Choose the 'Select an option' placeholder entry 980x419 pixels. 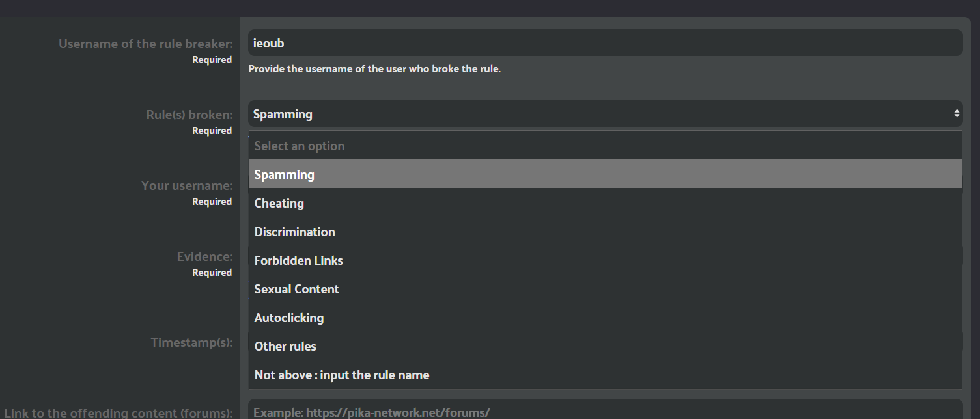[x=605, y=146]
